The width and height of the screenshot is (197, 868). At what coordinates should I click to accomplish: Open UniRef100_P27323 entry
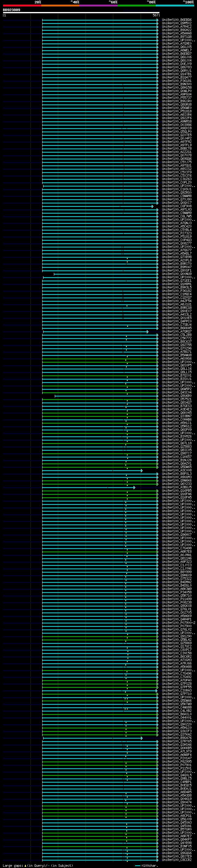(x=177, y=233)
